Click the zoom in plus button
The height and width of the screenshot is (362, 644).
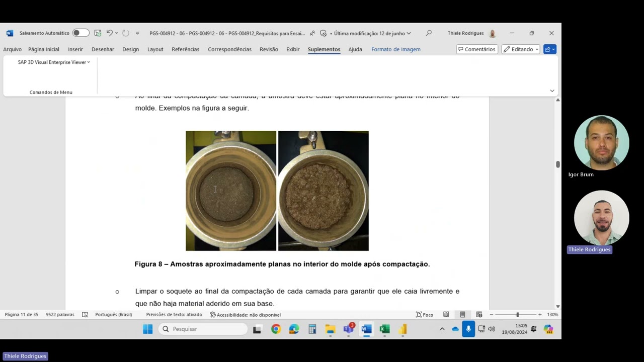(540, 315)
